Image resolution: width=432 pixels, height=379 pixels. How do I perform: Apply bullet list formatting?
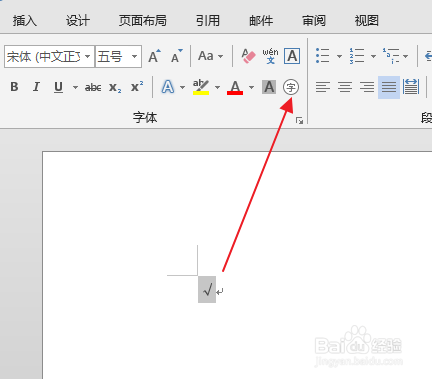pyautogui.click(x=323, y=56)
